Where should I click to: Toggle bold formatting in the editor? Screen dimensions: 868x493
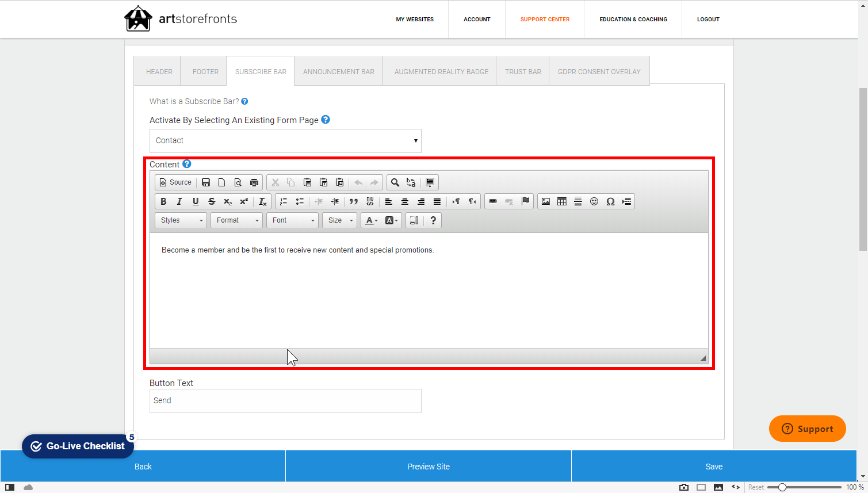click(x=163, y=201)
